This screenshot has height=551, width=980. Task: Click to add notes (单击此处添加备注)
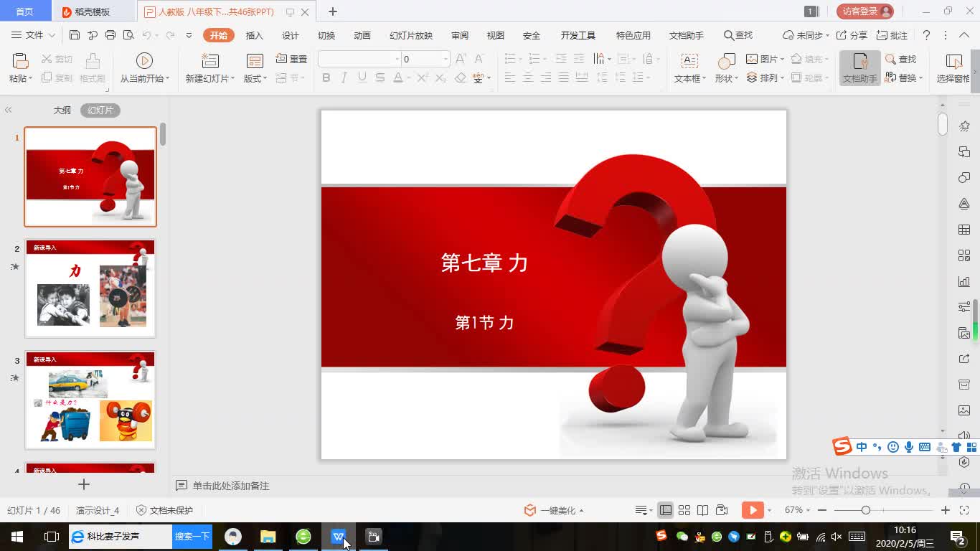click(x=231, y=486)
